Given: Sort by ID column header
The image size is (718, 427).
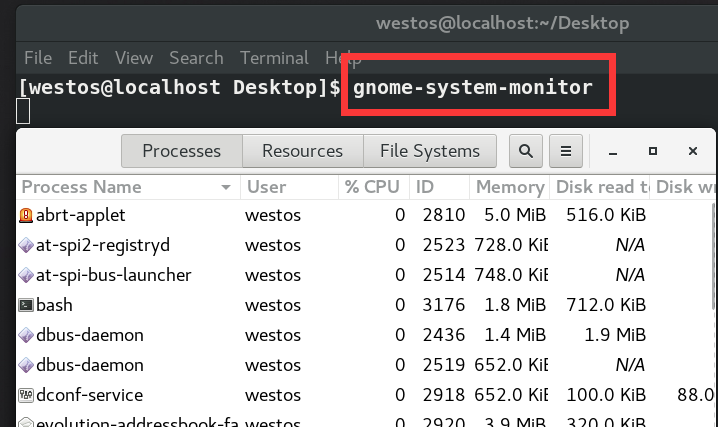Looking at the screenshot, I should click(x=439, y=187).
